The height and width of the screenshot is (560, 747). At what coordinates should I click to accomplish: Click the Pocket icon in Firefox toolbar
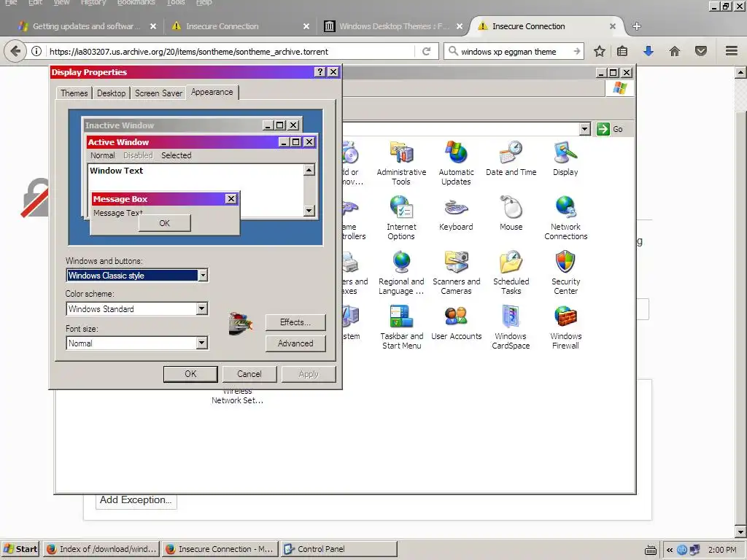tap(701, 51)
